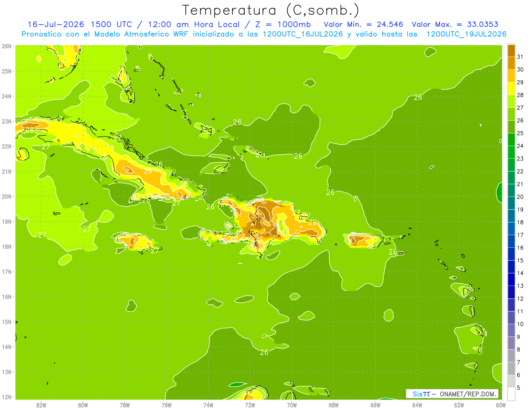Click the bright yellow swatch between 28 and 29
Screen dimensions: 532x411
coord(512,89)
